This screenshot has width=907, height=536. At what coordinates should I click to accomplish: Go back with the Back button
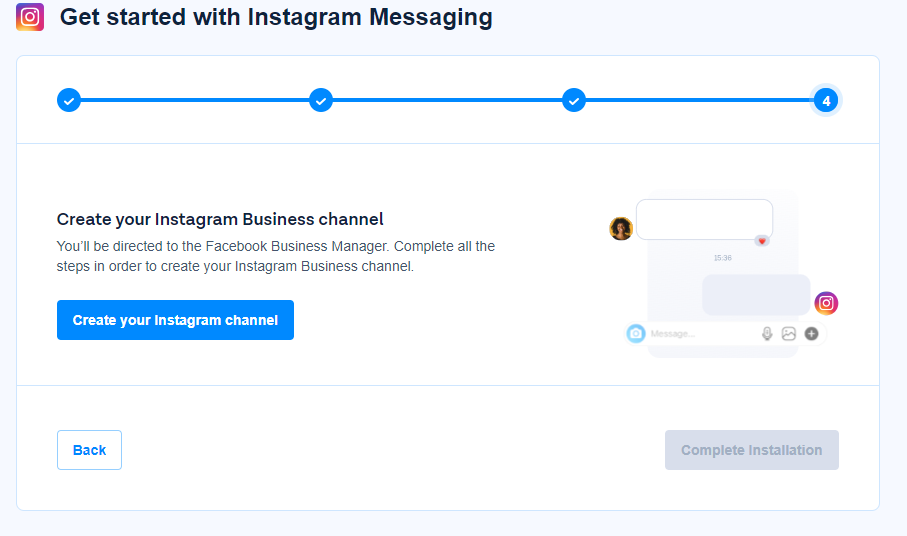(x=89, y=450)
